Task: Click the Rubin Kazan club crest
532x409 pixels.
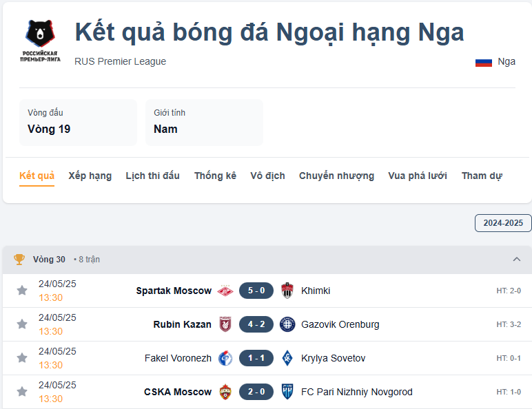Action: [225, 324]
